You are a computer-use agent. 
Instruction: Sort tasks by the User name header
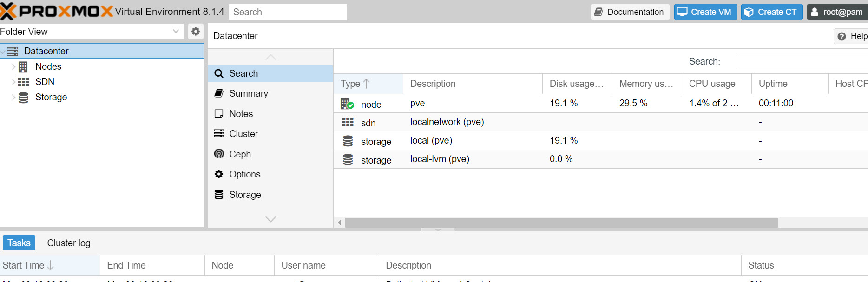click(327, 265)
